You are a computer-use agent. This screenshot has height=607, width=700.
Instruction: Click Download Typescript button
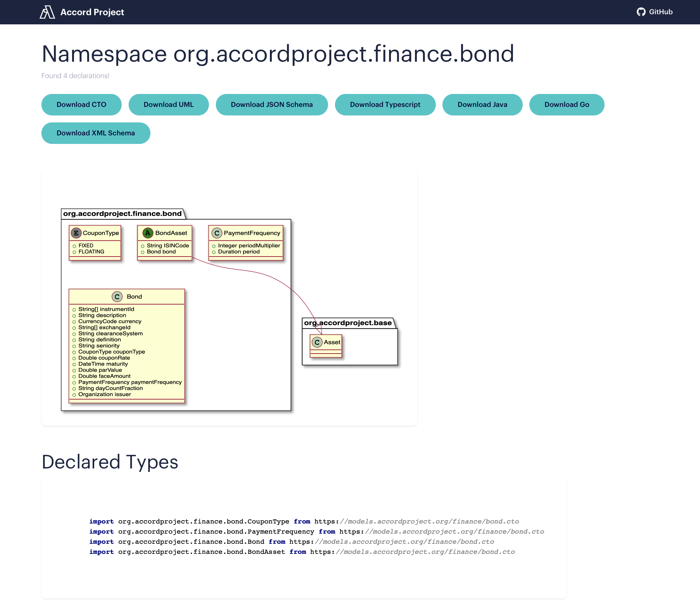(x=386, y=104)
